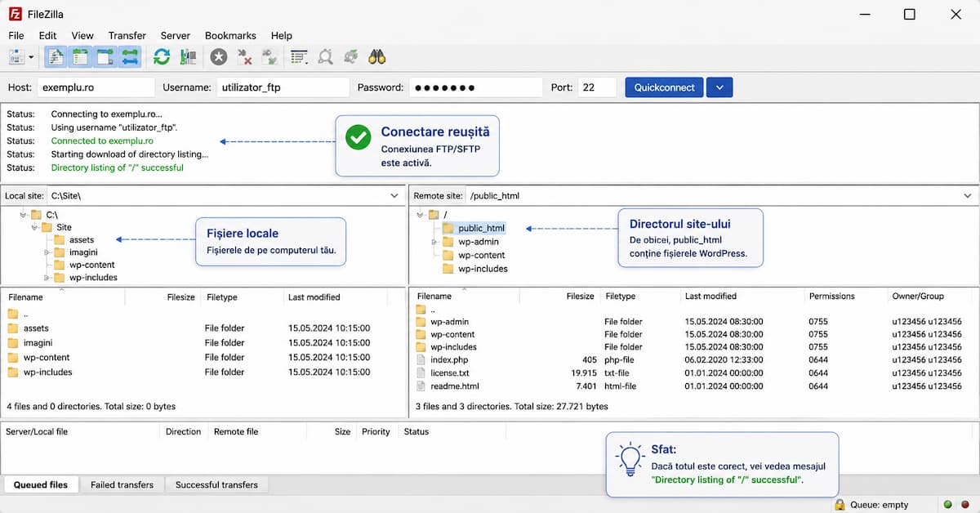This screenshot has height=513, width=980.
Task: Toggle transfer queue display icon
Action: 130,56
